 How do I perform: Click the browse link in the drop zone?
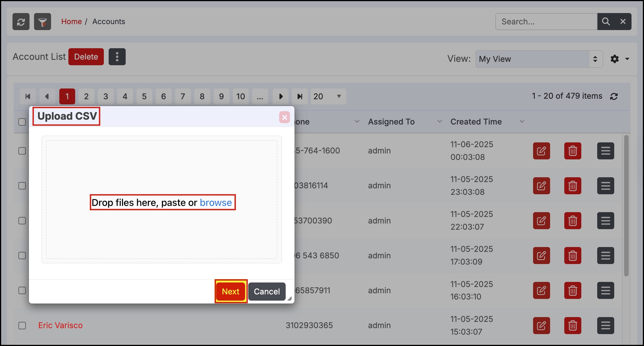pyautogui.click(x=216, y=202)
